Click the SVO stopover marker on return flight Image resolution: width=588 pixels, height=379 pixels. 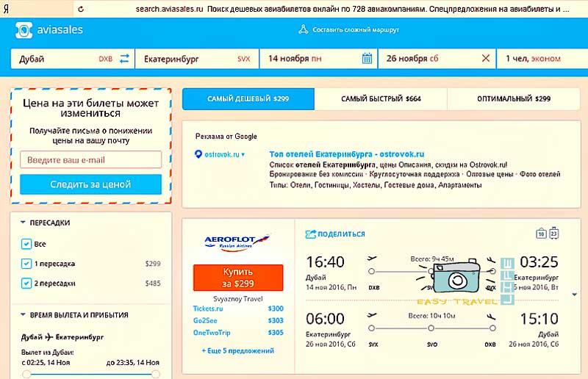[431, 328]
